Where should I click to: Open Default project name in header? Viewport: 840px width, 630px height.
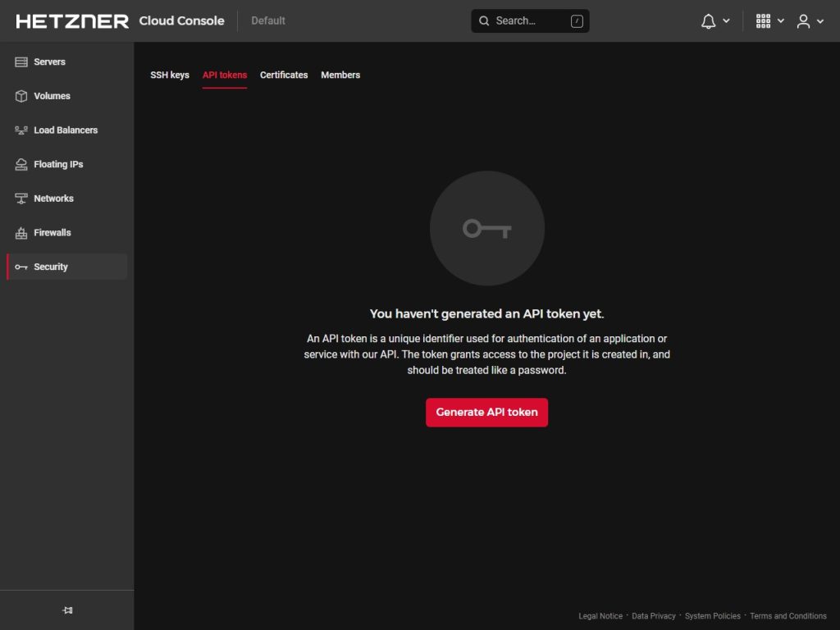point(268,21)
